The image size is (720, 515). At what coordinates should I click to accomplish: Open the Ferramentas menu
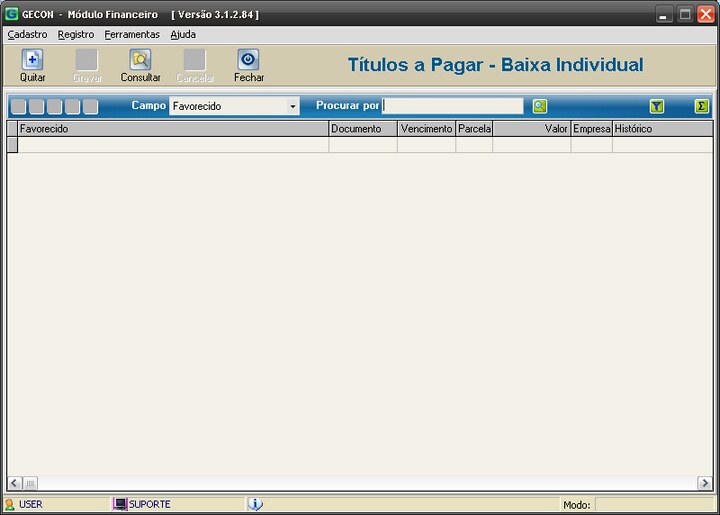click(132, 34)
